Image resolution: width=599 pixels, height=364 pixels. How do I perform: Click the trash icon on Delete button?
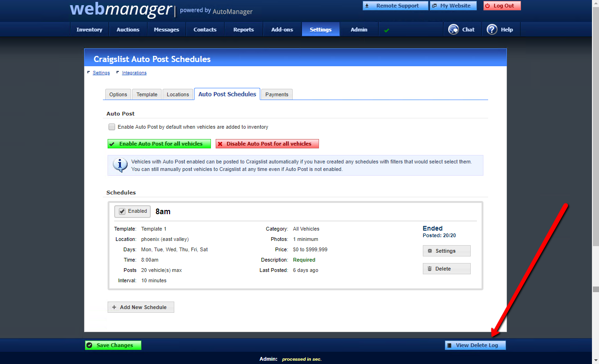(430, 269)
